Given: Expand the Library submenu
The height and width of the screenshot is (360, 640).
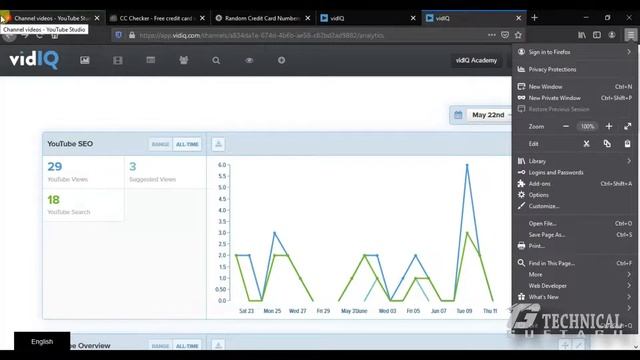Looking at the screenshot, I should pyautogui.click(x=574, y=161).
